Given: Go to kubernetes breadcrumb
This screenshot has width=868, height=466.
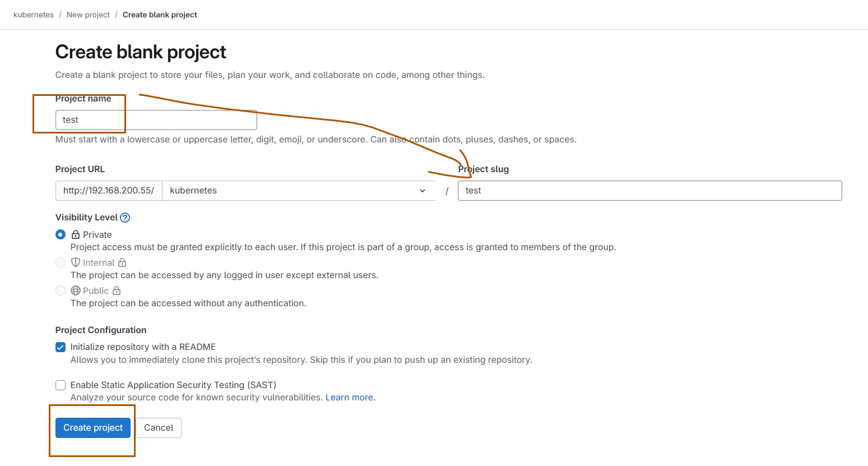Looking at the screenshot, I should [34, 15].
